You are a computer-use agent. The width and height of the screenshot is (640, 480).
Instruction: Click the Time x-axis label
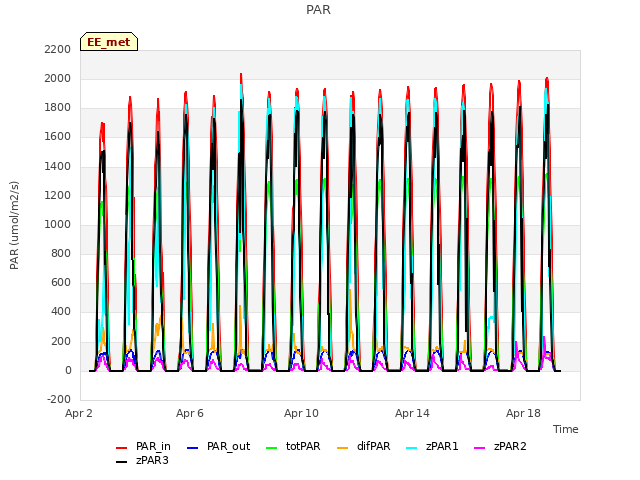[x=565, y=429]
